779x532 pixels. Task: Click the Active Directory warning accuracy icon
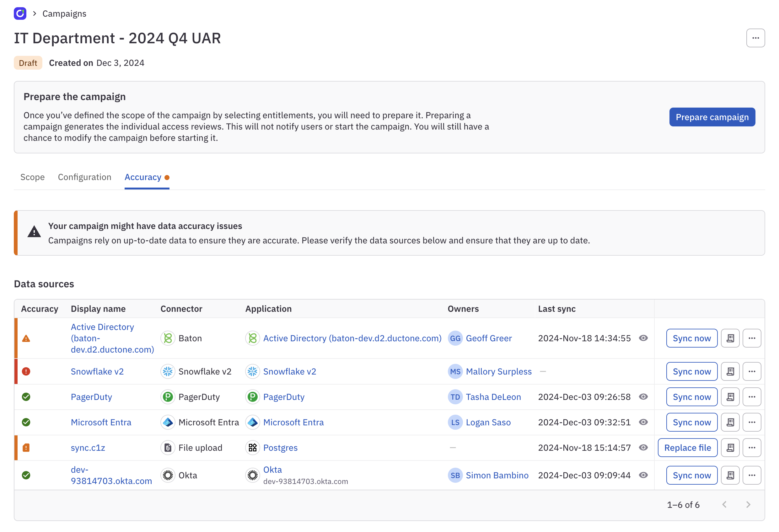26,338
